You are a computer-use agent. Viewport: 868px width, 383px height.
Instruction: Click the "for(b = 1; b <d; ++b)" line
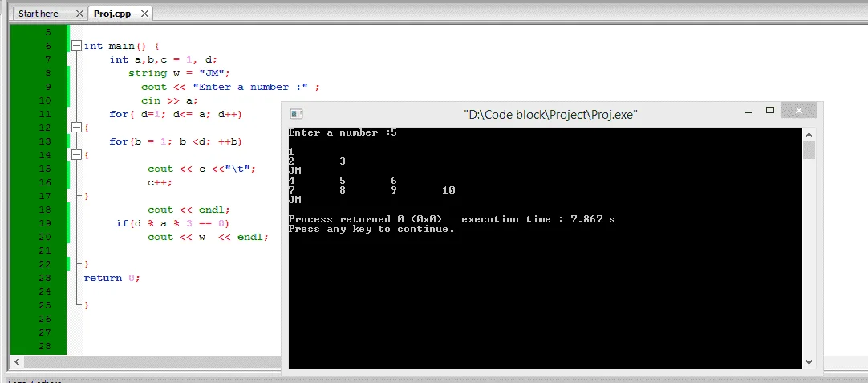tap(176, 141)
